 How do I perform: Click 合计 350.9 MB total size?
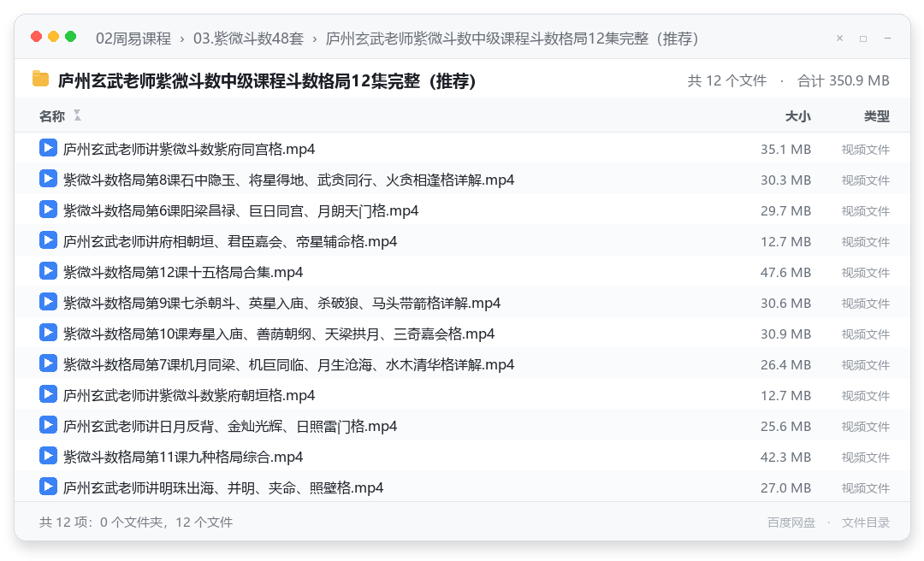[x=844, y=80]
